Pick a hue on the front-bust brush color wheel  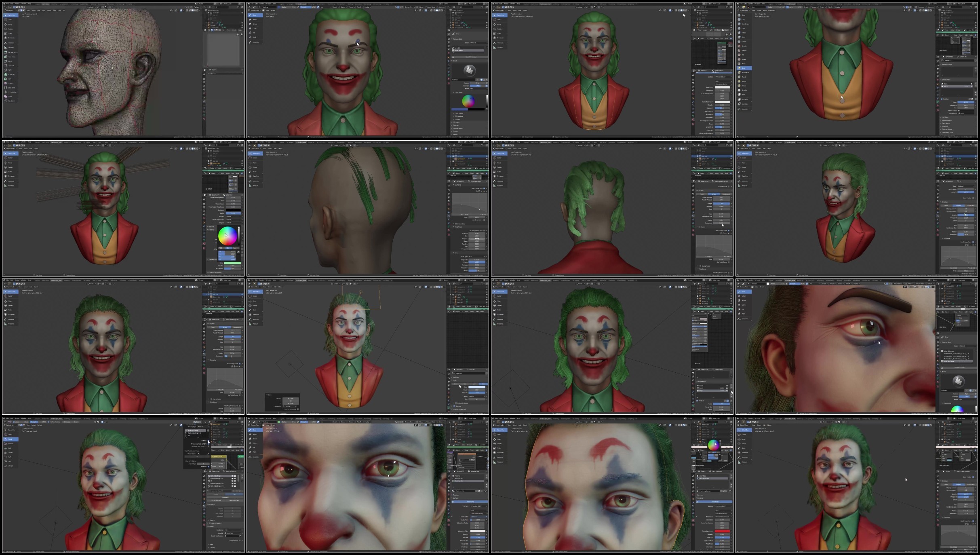[468, 101]
